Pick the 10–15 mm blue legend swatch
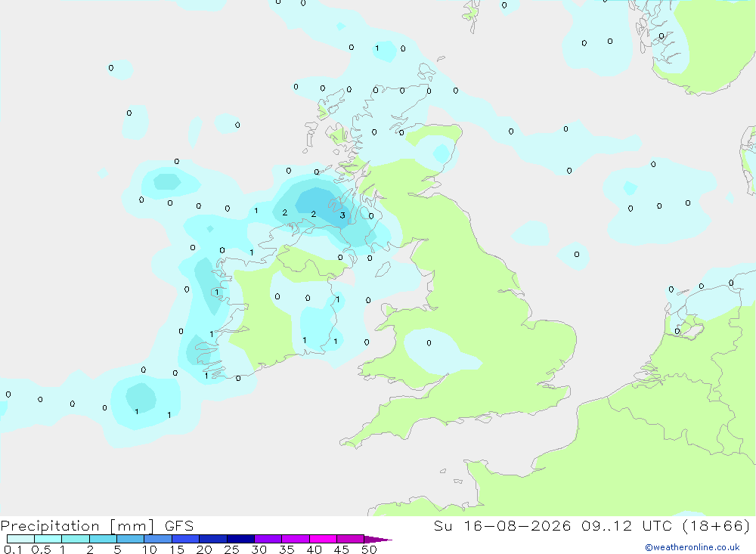This screenshot has height=554, width=756. point(158,539)
